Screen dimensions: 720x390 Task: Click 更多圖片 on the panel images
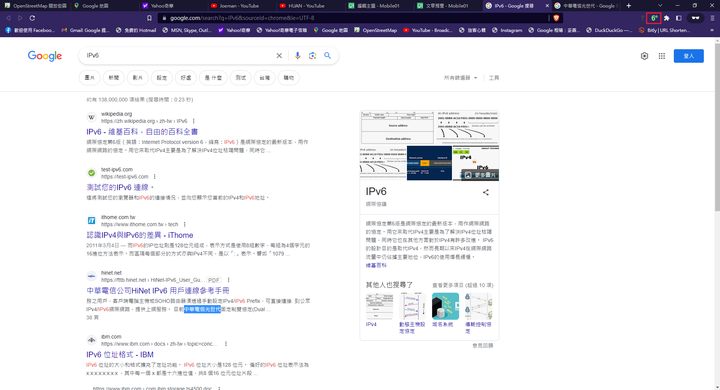tap(481, 175)
